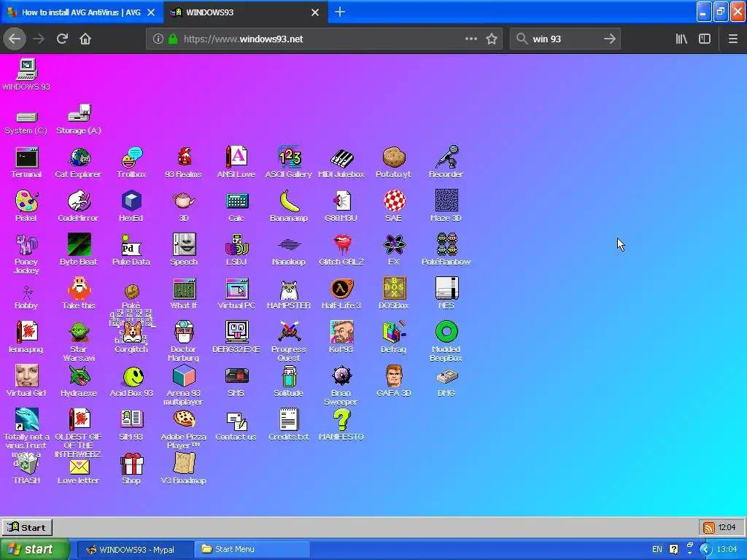This screenshot has width=747, height=560.
Task: Open Solitude icon
Action: click(x=289, y=381)
